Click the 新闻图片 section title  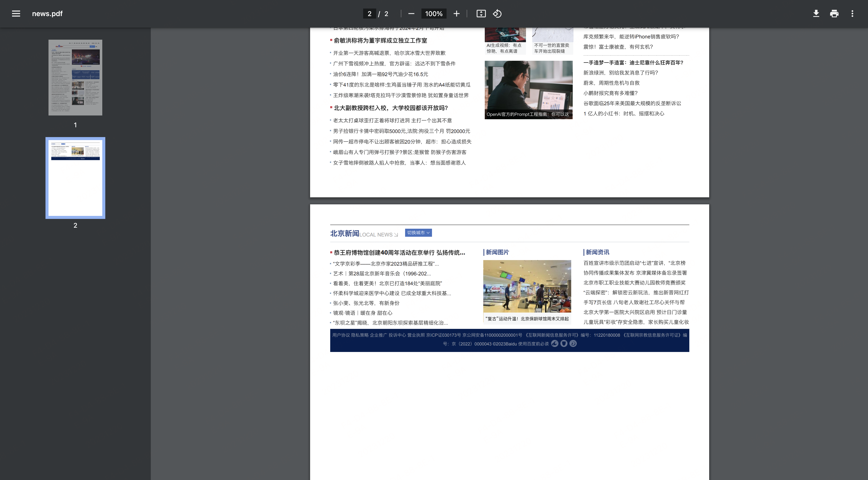(x=497, y=252)
